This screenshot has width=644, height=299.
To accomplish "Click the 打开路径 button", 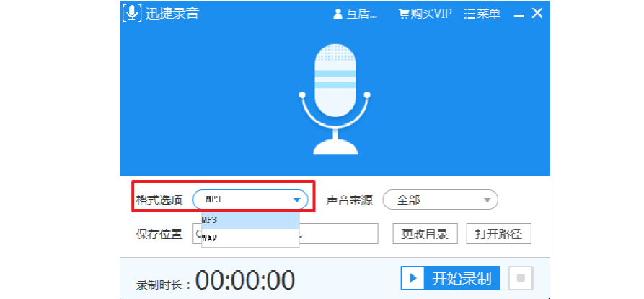I will click(x=498, y=234).
